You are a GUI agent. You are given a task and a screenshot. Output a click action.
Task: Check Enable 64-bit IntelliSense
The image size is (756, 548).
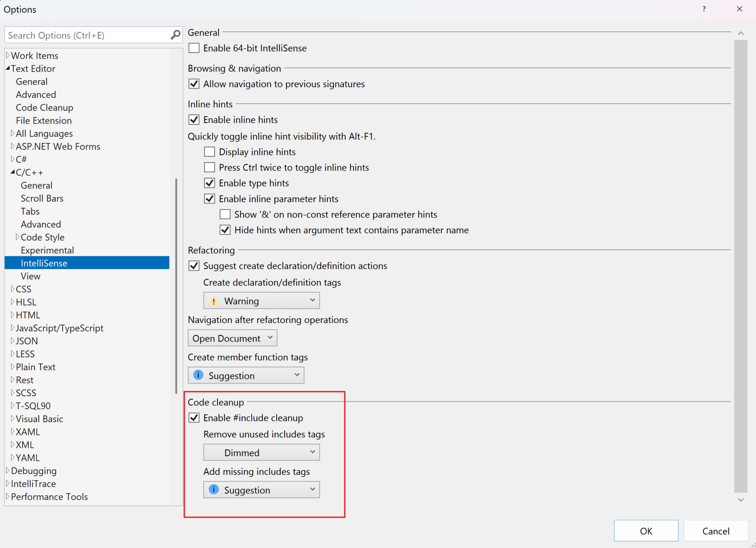tap(194, 48)
